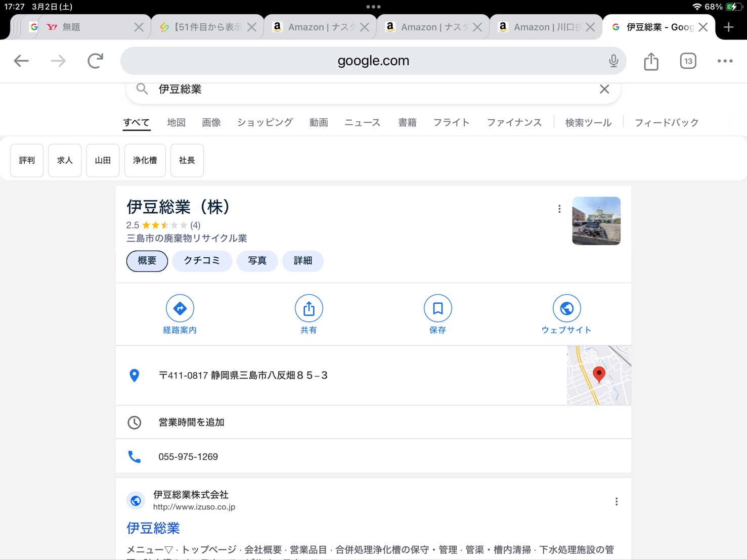
Task: Open the browser three-dots menu
Action: [725, 61]
